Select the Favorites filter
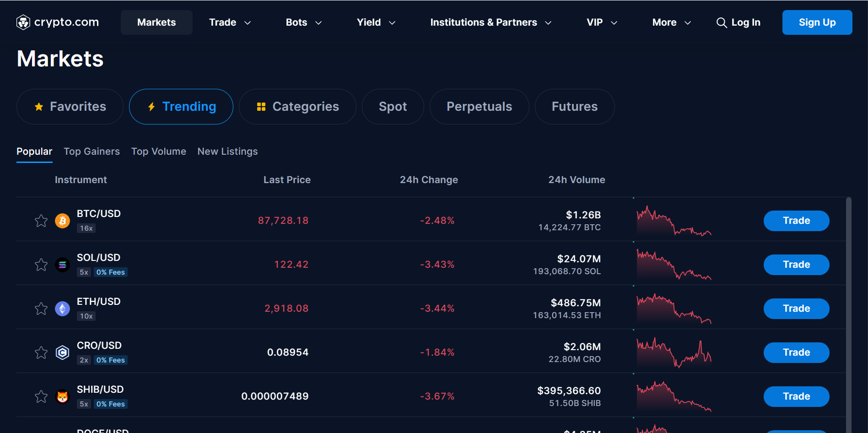This screenshot has width=868, height=433. click(70, 107)
